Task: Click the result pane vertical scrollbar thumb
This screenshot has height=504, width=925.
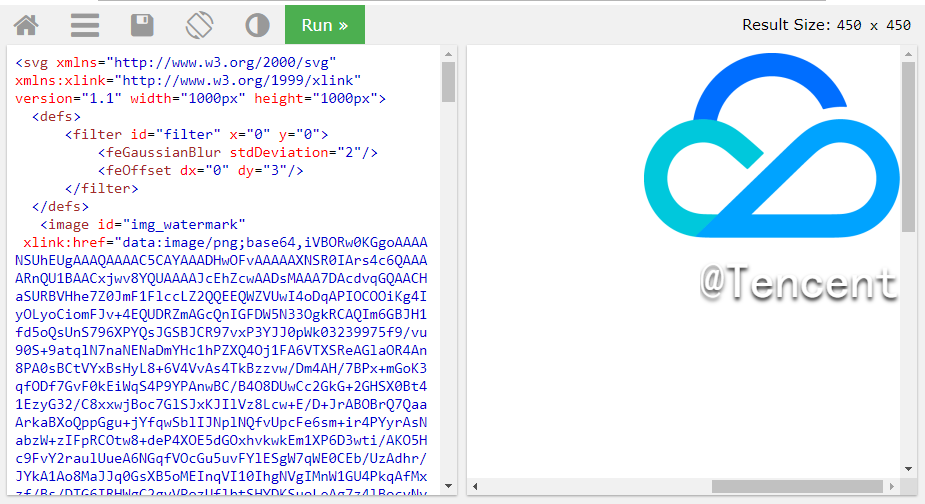Action: click(908, 147)
